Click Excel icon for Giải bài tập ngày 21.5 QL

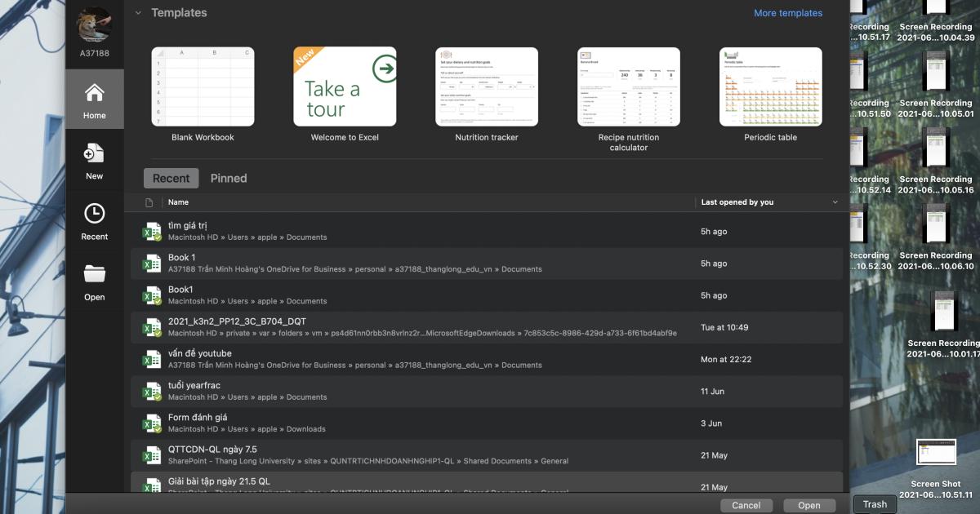(152, 485)
